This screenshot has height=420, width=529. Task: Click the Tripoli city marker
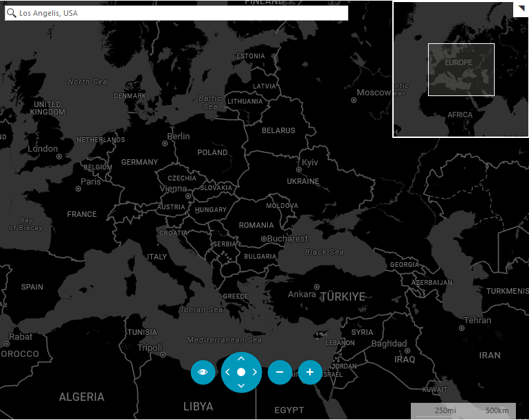pyautogui.click(x=163, y=355)
